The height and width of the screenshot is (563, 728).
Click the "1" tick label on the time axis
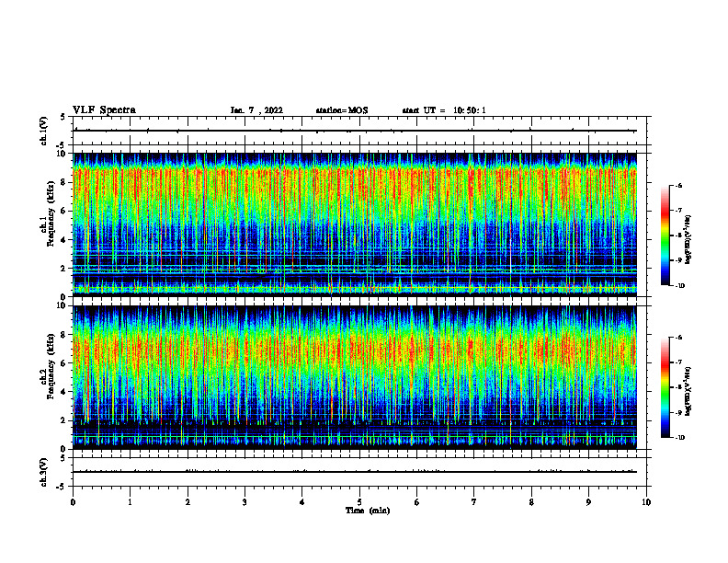[131, 502]
